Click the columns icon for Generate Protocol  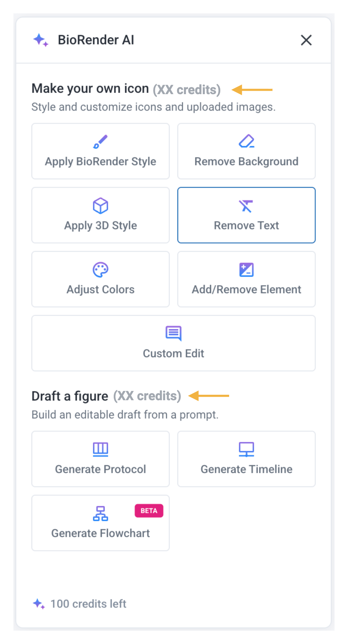100,449
